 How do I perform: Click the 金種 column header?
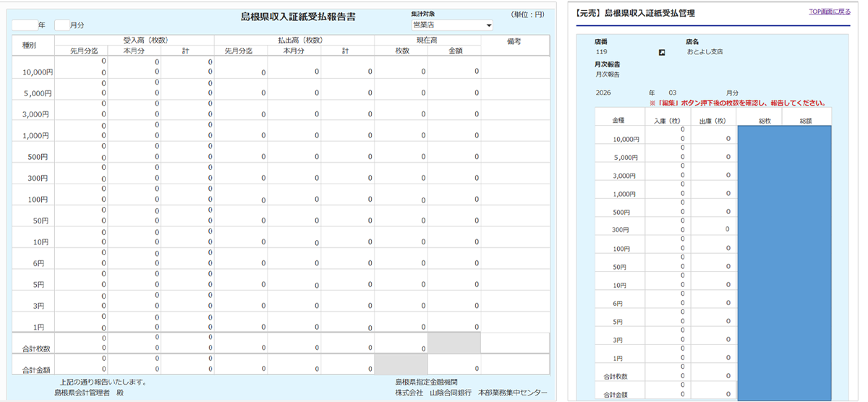click(x=619, y=121)
